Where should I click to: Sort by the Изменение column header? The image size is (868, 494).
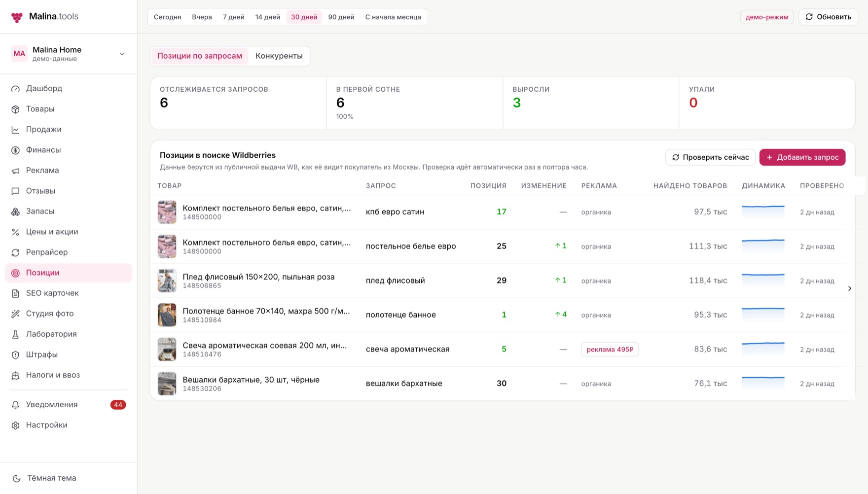[x=543, y=186]
